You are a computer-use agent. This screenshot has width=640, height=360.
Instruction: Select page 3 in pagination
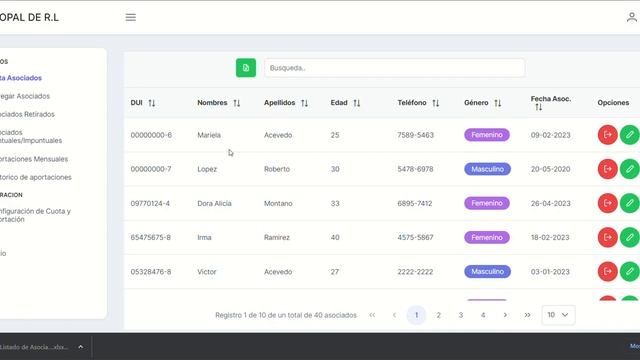[x=461, y=315]
